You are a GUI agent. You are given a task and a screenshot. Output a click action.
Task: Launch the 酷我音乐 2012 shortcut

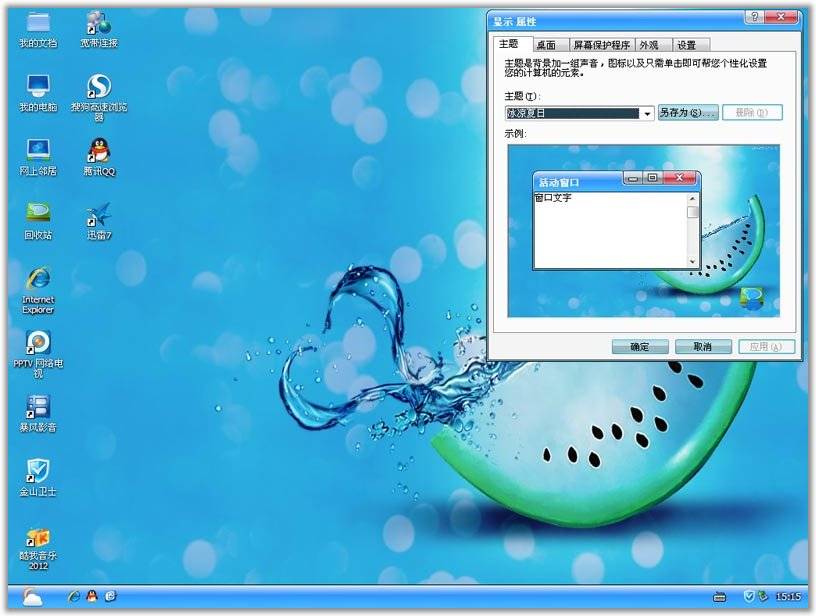click(38, 549)
